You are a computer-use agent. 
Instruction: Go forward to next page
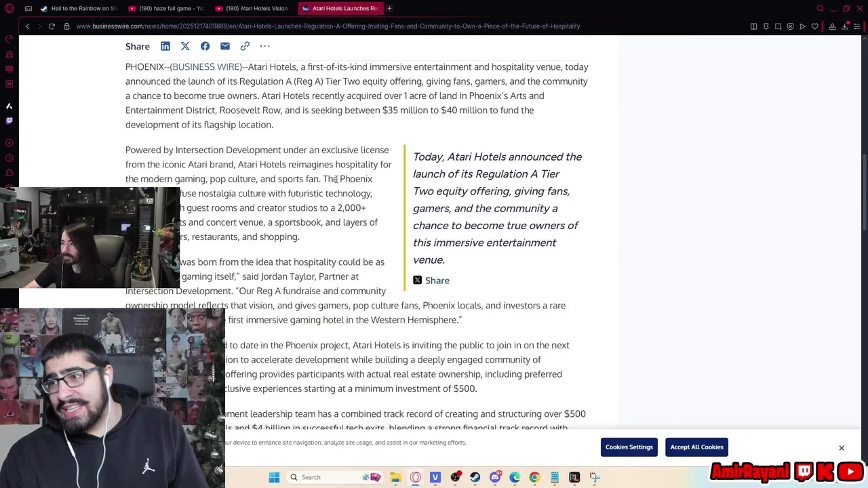click(39, 26)
